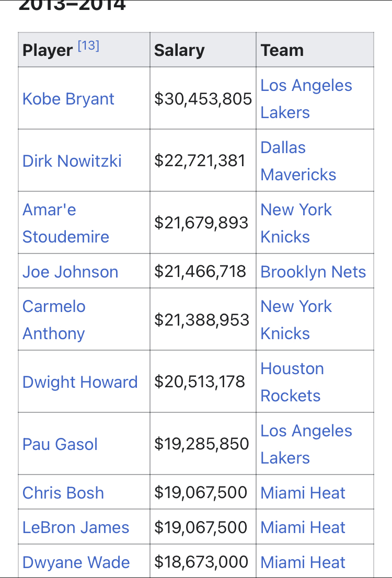The height and width of the screenshot is (578, 392).
Task: Go to the Houston Rockets team page
Action: tap(292, 382)
